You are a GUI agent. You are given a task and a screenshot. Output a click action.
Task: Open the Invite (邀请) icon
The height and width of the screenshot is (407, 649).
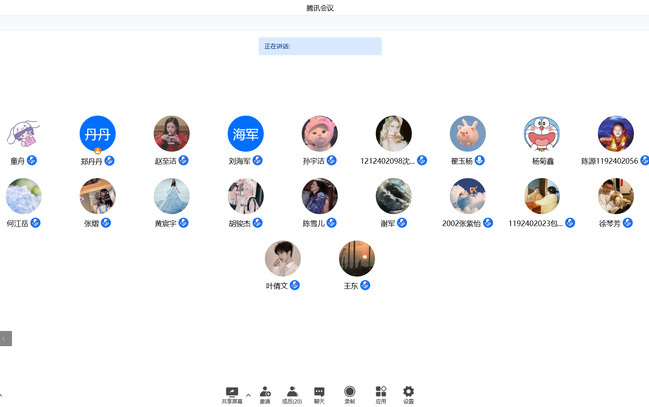265,392
